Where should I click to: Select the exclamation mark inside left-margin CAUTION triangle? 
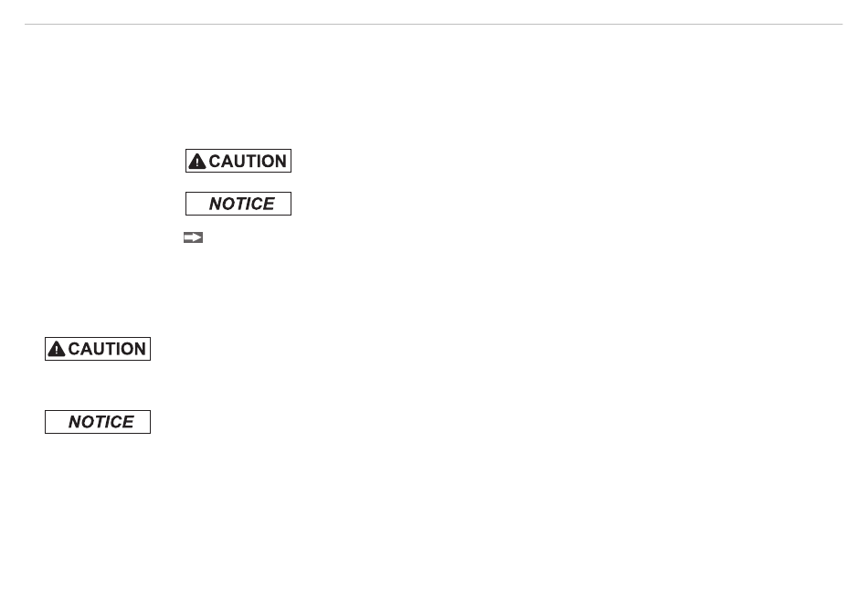(x=57, y=351)
